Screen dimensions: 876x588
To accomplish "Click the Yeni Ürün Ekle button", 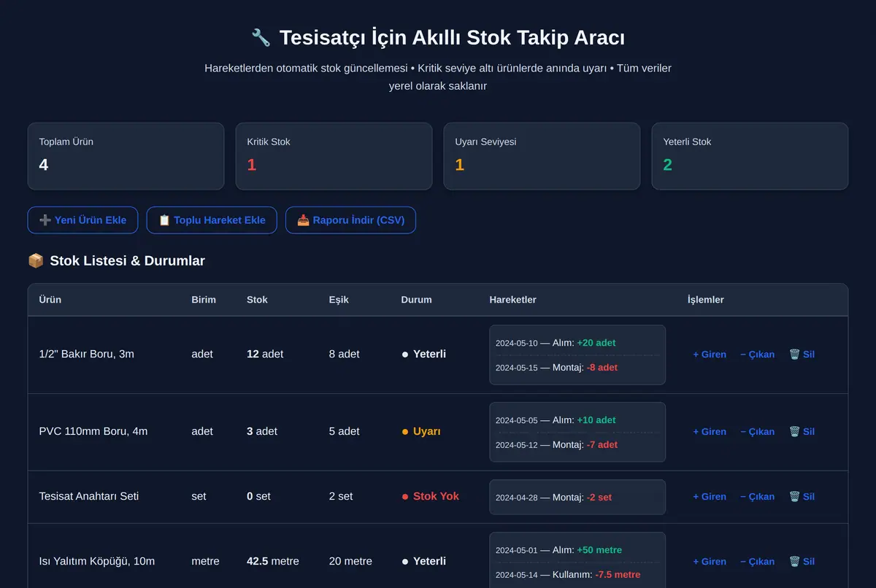I will [x=82, y=220].
